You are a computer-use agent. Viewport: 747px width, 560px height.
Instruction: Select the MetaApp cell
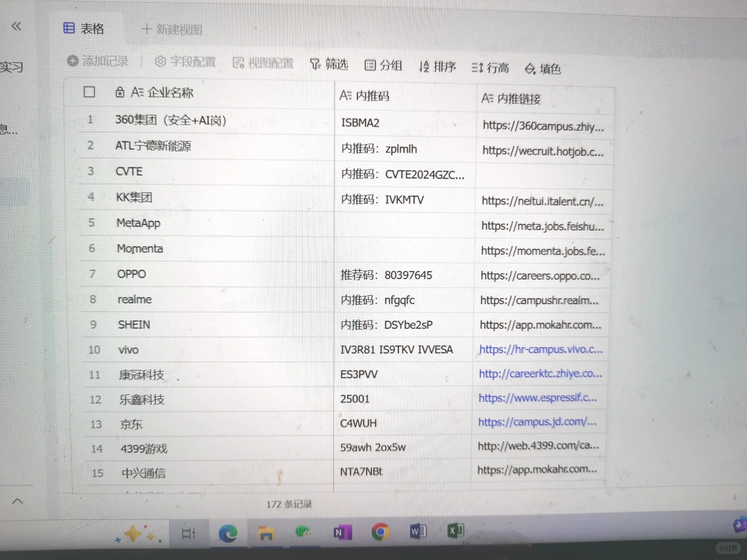click(x=139, y=223)
